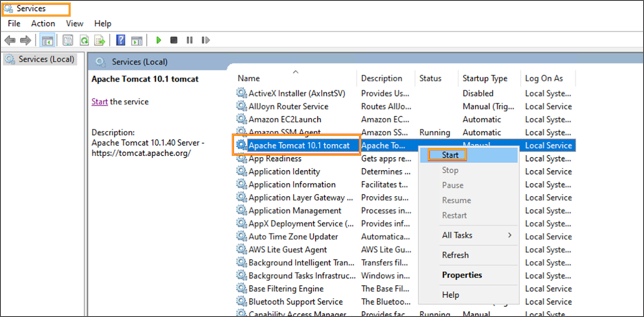Click the gear icon beside Application Identity
644x317 pixels.
click(x=242, y=171)
